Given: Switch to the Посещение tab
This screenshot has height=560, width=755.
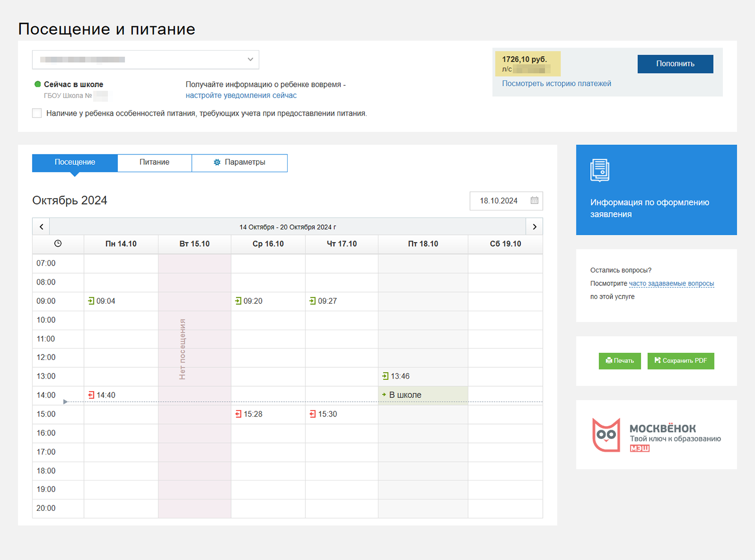Looking at the screenshot, I should pyautogui.click(x=75, y=162).
